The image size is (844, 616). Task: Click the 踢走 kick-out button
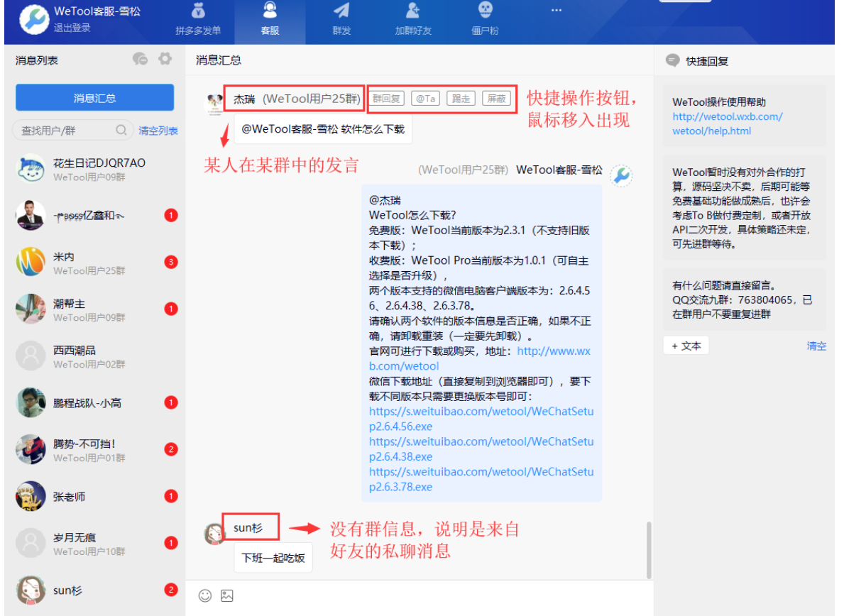pos(461,99)
